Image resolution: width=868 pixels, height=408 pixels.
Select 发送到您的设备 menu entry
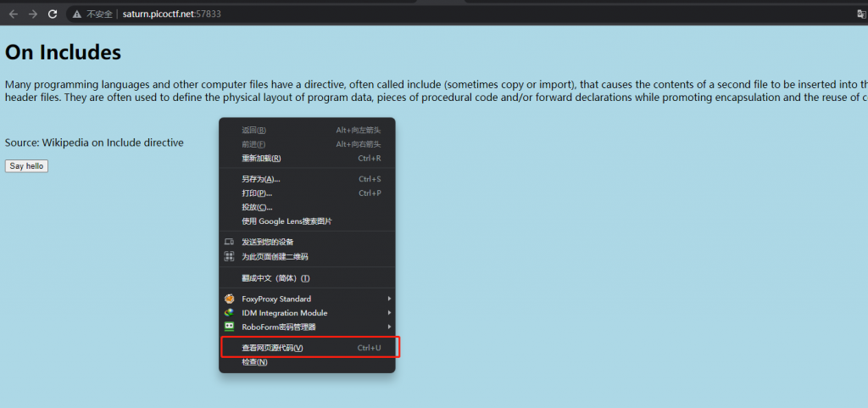(x=307, y=242)
